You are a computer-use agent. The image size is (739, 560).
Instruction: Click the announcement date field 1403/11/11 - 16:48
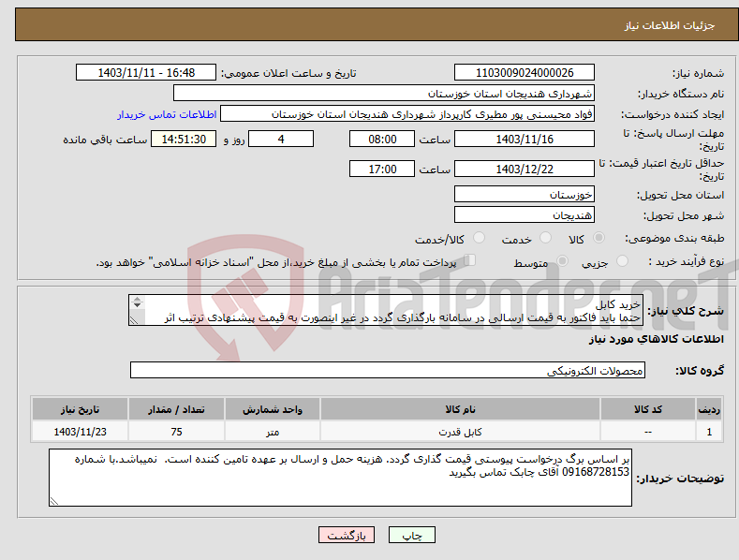(146, 73)
